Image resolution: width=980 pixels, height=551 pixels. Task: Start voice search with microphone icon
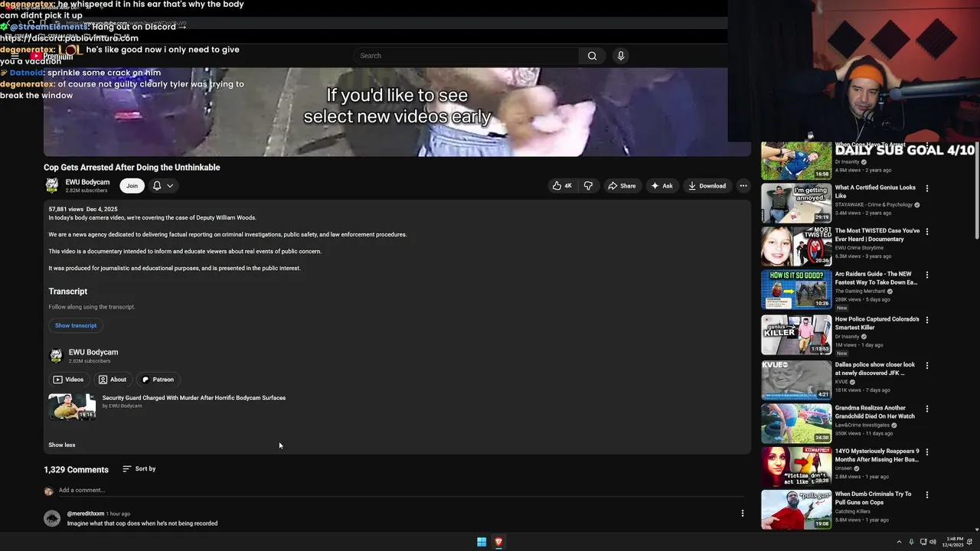pos(621,56)
